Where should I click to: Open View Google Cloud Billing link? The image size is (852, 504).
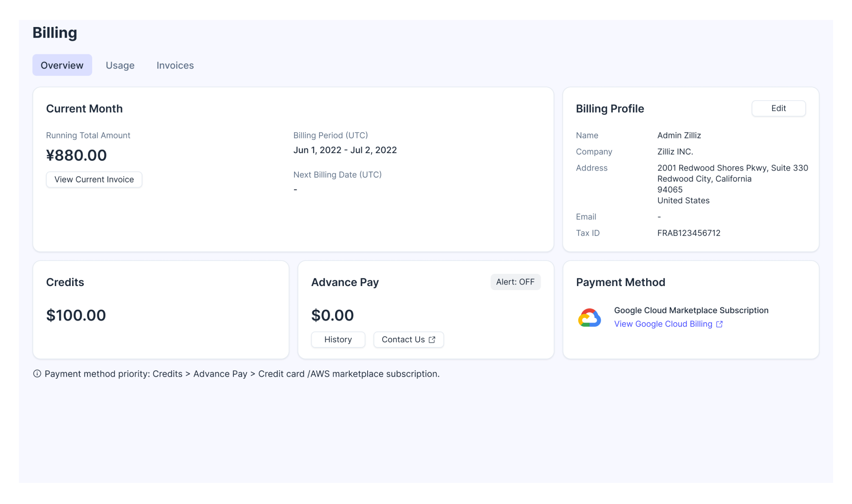coord(663,324)
